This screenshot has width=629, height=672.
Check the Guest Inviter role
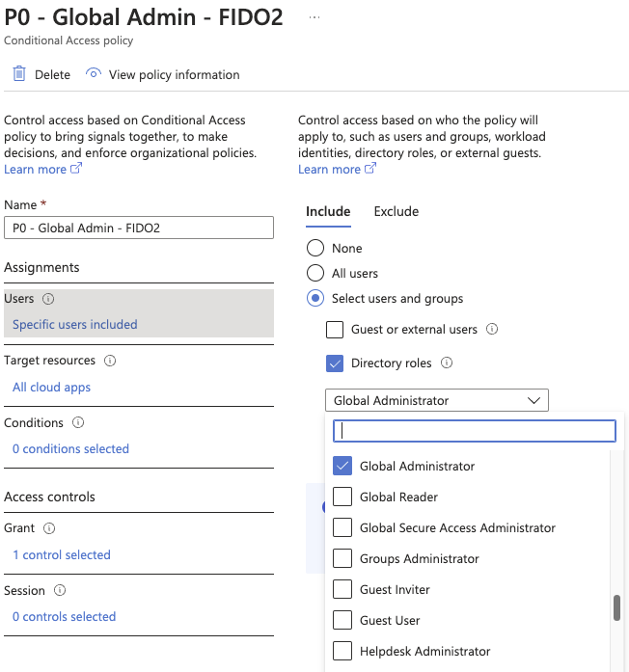click(x=342, y=589)
